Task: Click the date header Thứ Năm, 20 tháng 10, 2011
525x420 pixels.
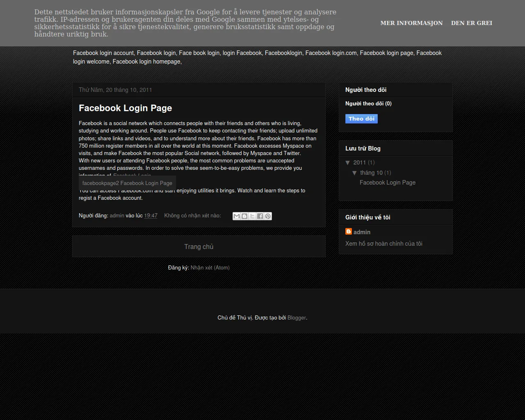Action: point(115,90)
